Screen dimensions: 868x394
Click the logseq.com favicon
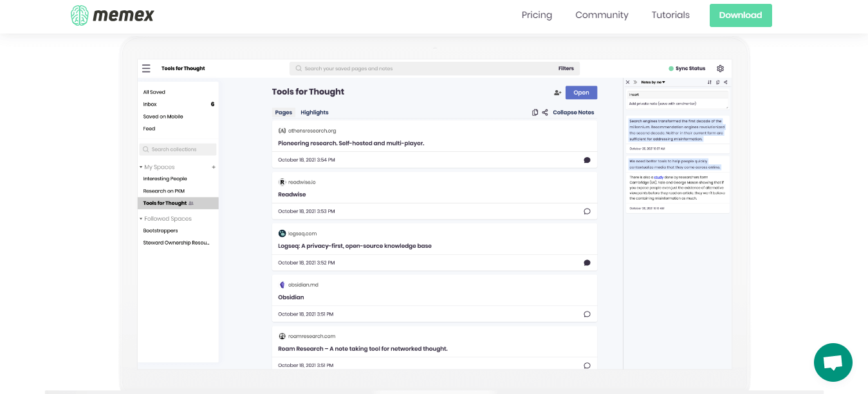[x=282, y=234]
